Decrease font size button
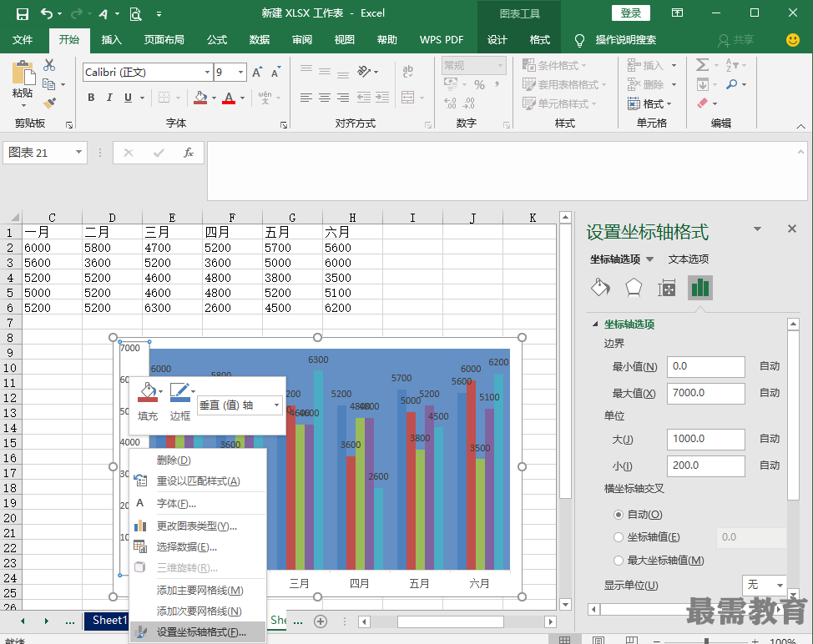 click(275, 72)
